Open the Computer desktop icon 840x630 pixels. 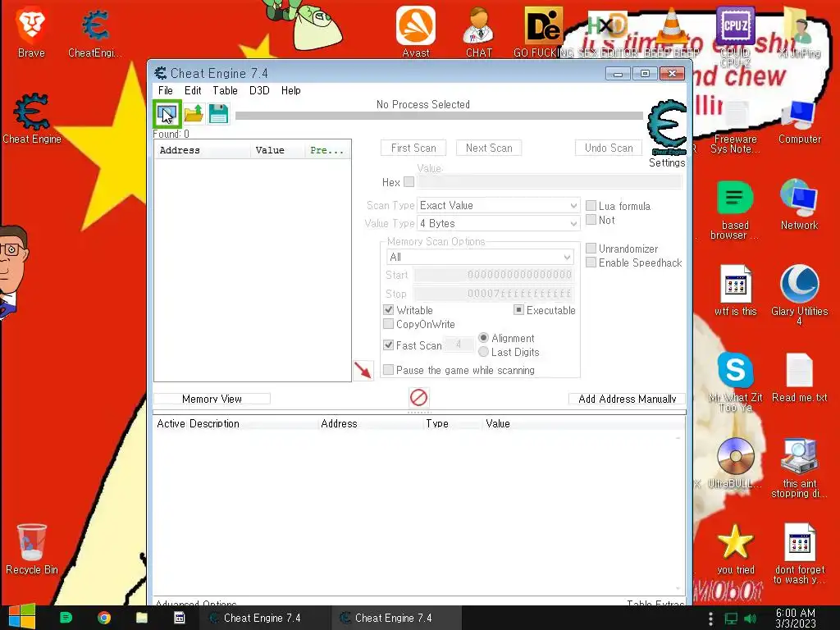pyautogui.click(x=799, y=121)
